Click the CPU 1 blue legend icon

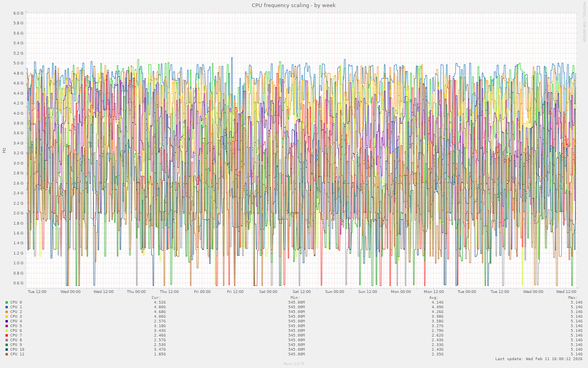[6, 307]
